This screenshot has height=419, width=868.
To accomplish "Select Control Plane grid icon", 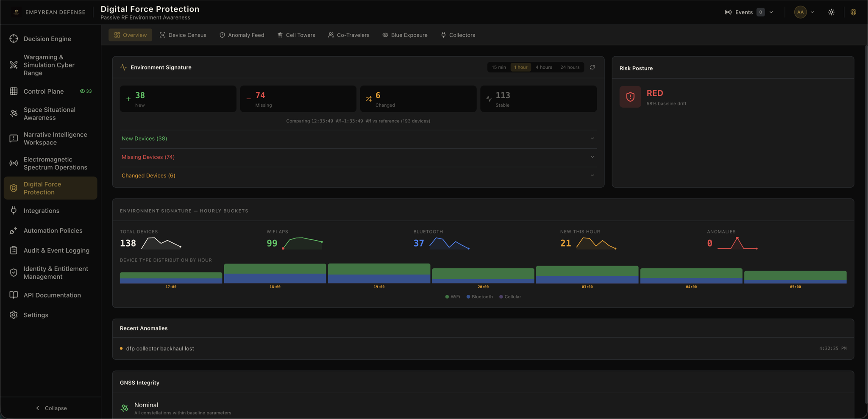I will click(14, 91).
